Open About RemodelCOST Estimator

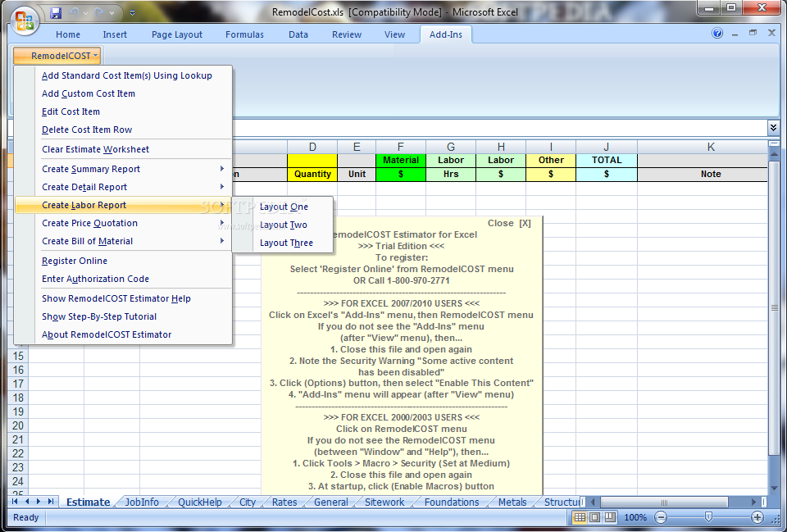107,334
